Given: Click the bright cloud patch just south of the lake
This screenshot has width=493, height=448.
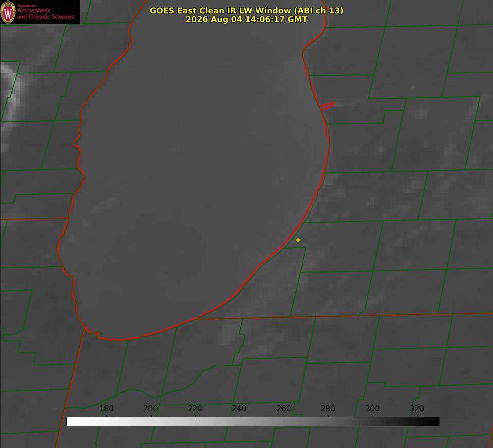Looking at the screenshot, I should coord(227,333).
